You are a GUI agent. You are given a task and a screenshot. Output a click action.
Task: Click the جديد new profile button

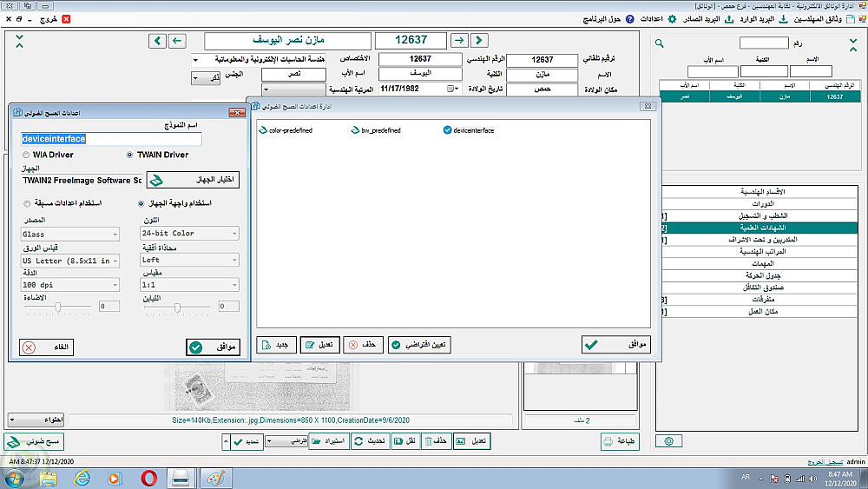(x=276, y=345)
